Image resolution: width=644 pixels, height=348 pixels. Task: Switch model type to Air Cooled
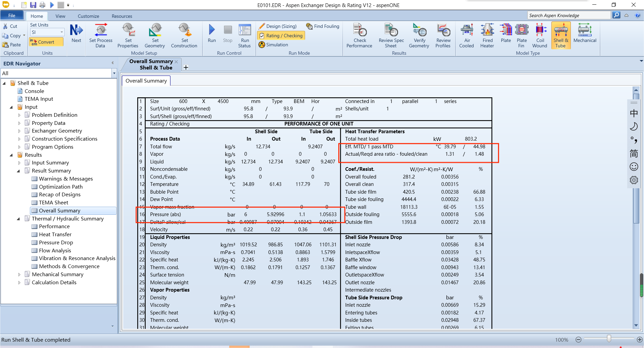[467, 36]
